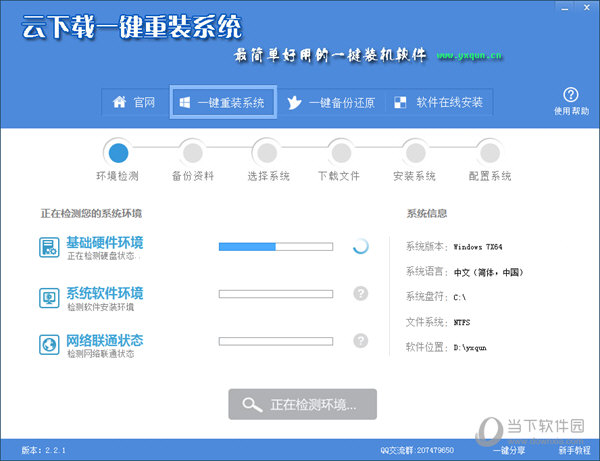The width and height of the screenshot is (600, 461).
Task: Click the 系统软件环境 monitor icon
Action: coord(49,298)
